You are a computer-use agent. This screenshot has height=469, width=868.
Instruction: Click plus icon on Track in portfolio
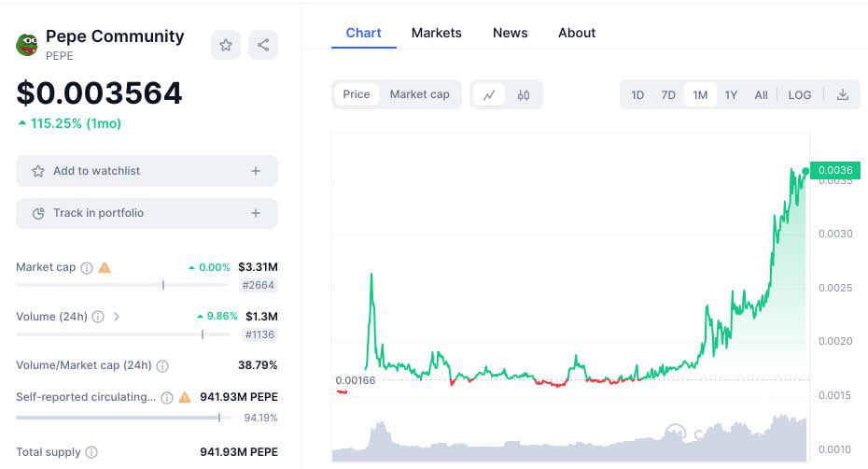click(255, 213)
